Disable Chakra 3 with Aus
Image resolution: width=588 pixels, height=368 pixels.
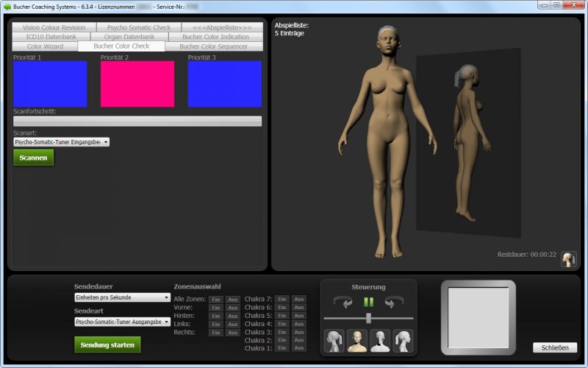click(299, 332)
